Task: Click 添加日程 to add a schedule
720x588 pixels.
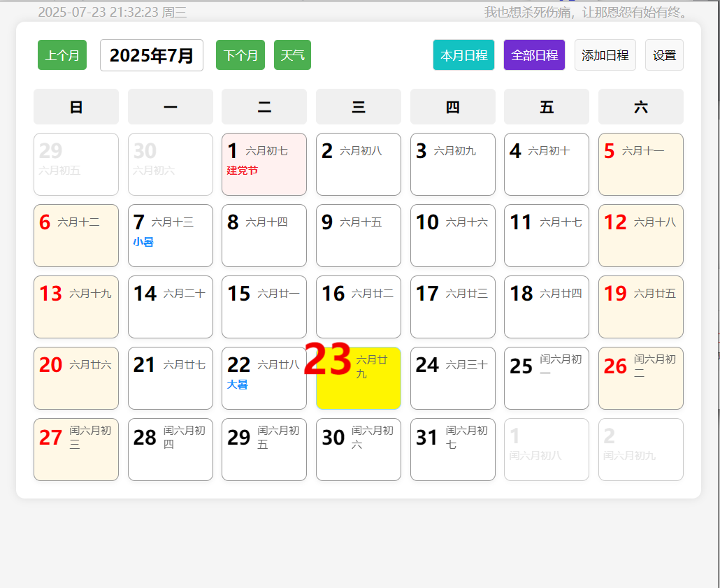Action: tap(605, 55)
